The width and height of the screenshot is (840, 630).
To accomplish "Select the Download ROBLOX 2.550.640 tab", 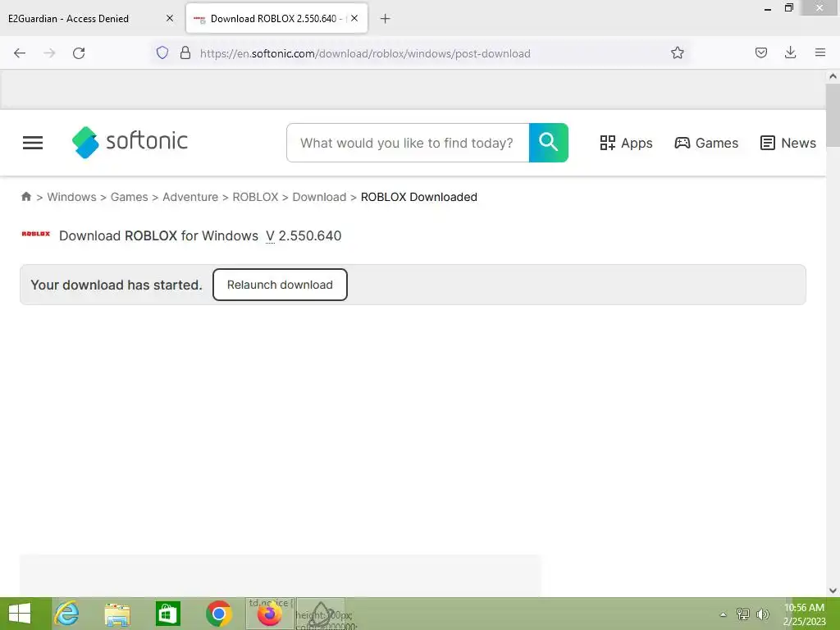I will pos(277,19).
